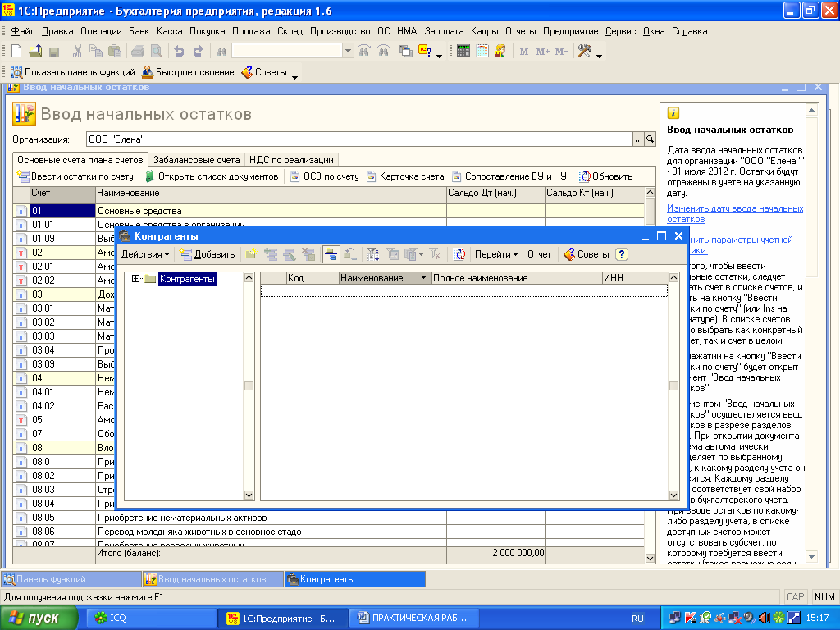Image resolution: width=840 pixels, height=630 pixels.
Task: Open the calendar icon in the toolbar
Action: [x=482, y=52]
